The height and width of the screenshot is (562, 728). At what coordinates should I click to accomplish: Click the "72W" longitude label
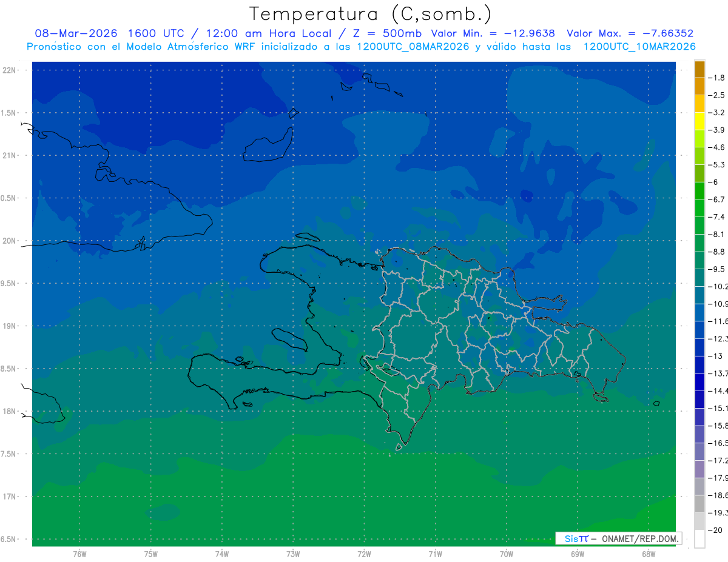click(364, 554)
